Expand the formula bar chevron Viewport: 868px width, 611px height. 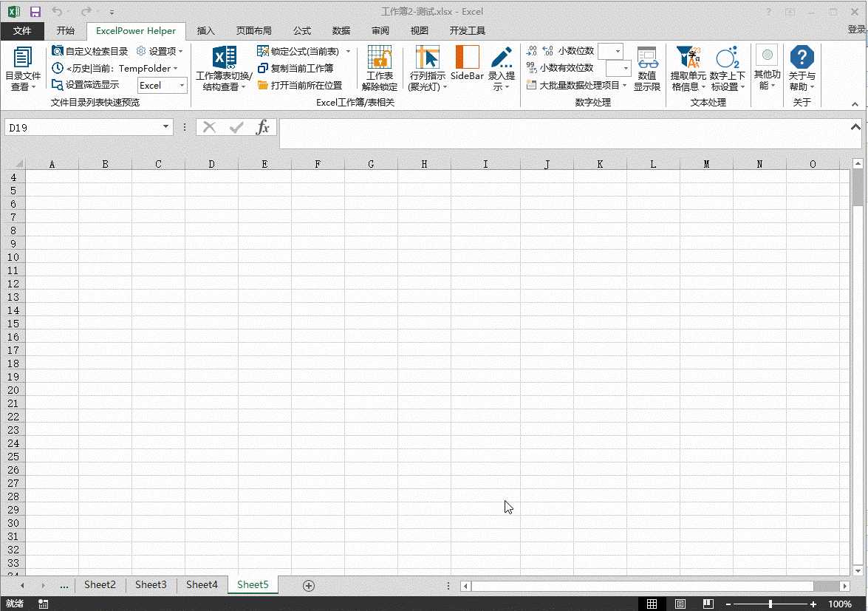tap(855, 127)
